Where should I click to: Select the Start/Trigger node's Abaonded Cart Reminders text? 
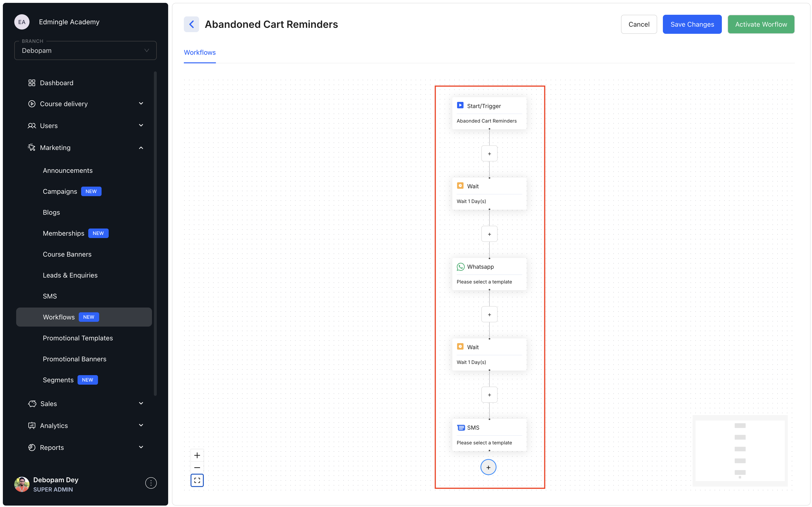486,121
